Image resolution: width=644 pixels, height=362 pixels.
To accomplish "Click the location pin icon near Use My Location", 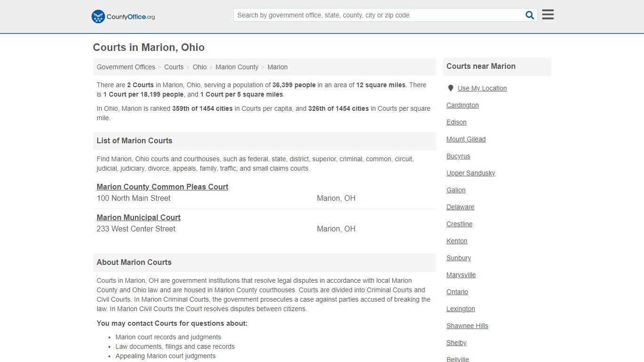I will [x=450, y=88].
